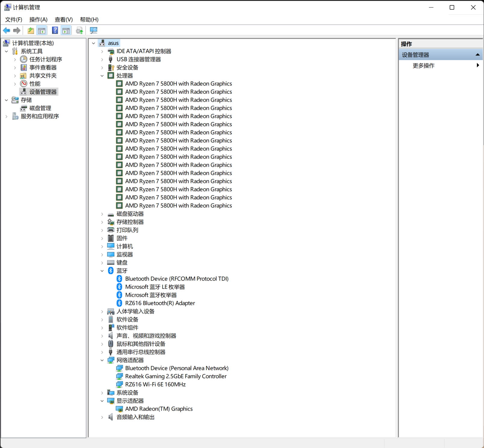The width and height of the screenshot is (484, 448).
Task: Select Realtek Gaming 2.5GbE Family Controller
Action: click(176, 376)
